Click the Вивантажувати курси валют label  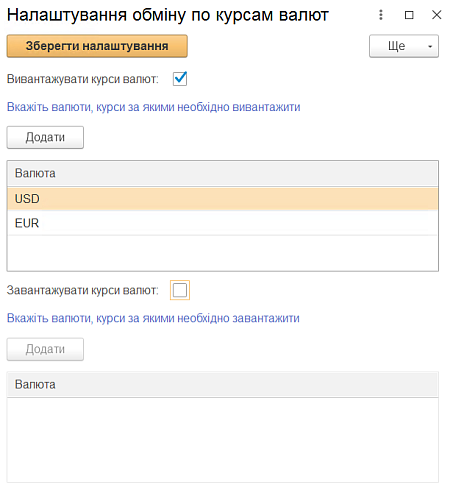(x=83, y=79)
